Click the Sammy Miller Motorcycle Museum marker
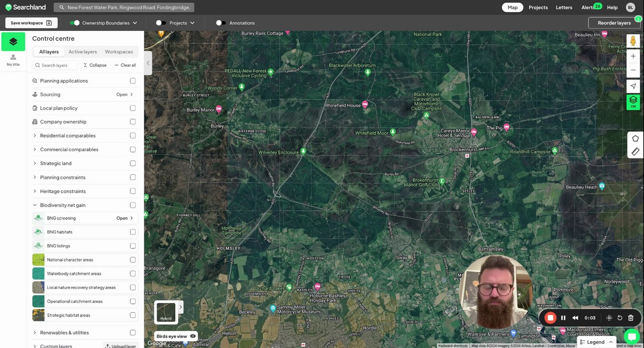The image size is (644, 348). [273, 308]
